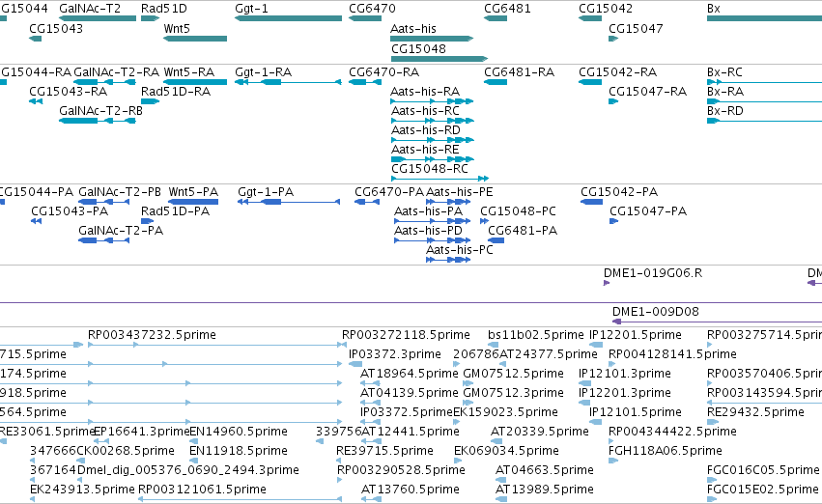Select transcript label CG15048-RC
822x504 pixels.
tap(430, 169)
